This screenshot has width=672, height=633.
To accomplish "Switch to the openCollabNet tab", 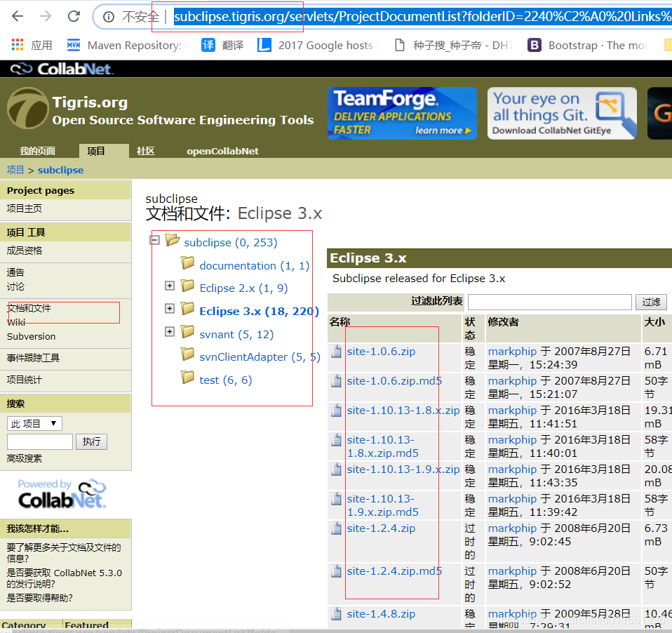I will coord(222,151).
